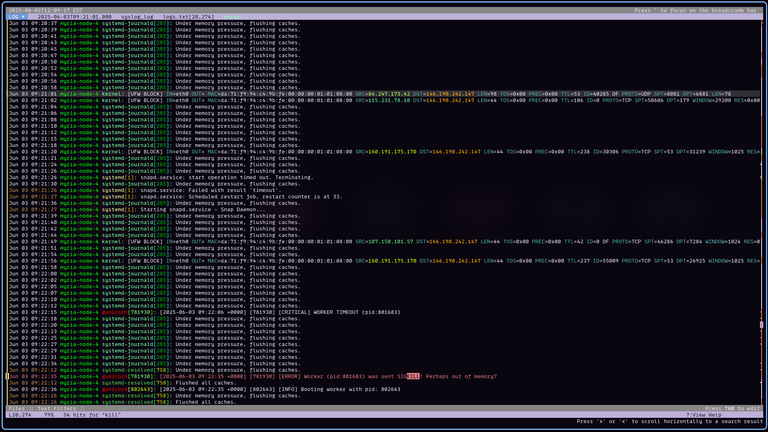The width and height of the screenshot is (768, 432).
Task: Click the 2025-06-03T12:09:17 EDT clock
Action: click(x=46, y=10)
